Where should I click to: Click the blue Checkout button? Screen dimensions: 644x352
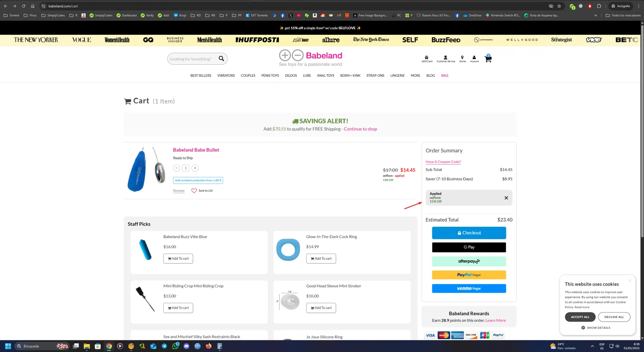469,233
